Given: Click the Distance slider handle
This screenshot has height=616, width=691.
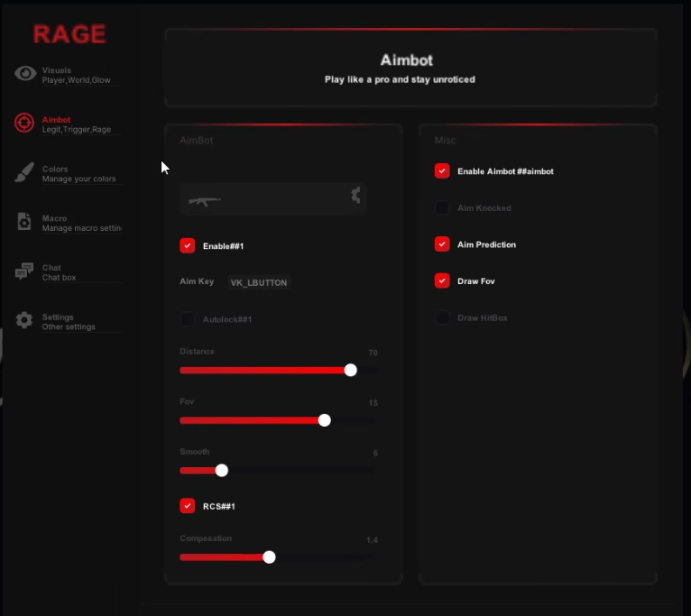Looking at the screenshot, I should [x=351, y=370].
